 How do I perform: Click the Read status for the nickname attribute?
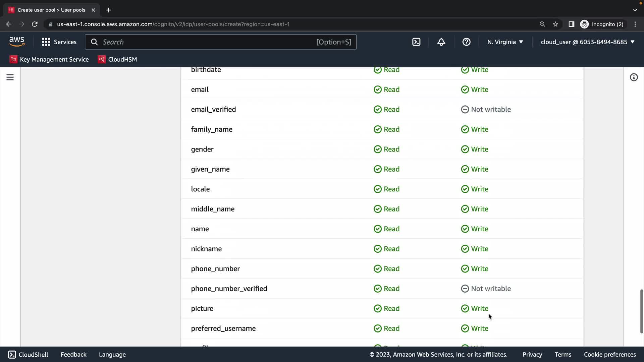click(x=387, y=249)
